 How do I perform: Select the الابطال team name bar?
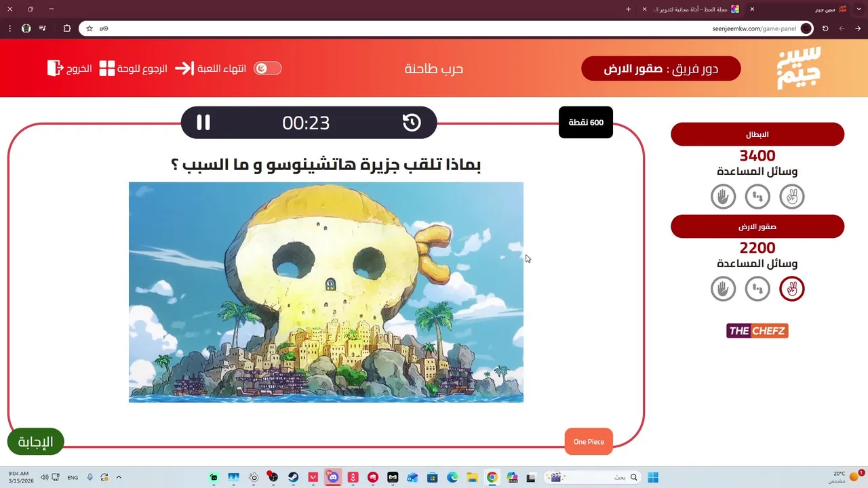tap(757, 134)
